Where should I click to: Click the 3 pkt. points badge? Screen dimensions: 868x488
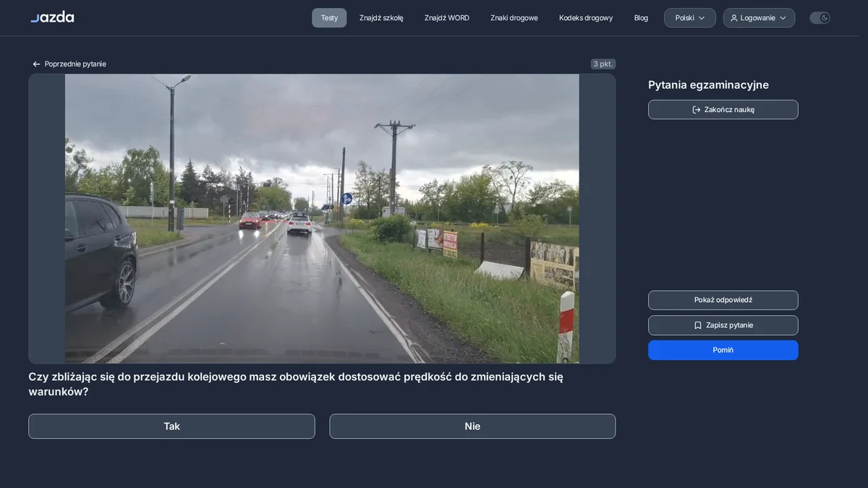pos(603,64)
